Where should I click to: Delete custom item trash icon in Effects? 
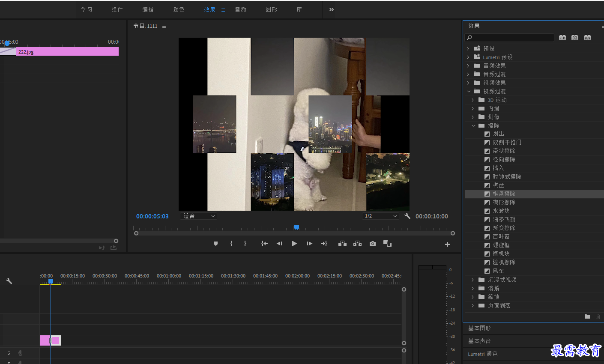tap(598, 316)
